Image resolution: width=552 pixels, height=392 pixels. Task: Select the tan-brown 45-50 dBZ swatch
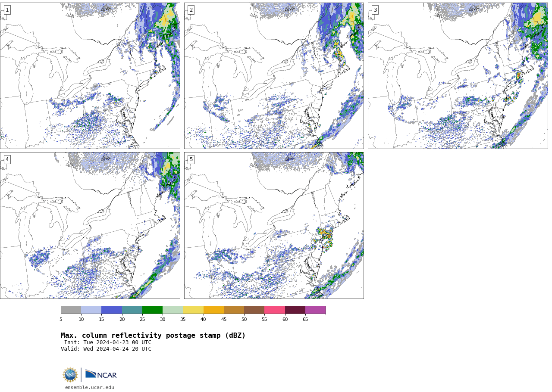234,310
